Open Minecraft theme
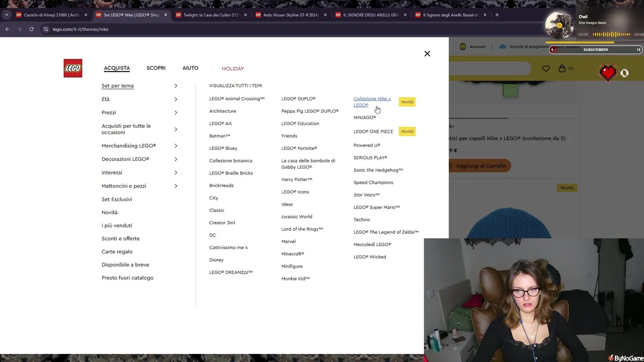Viewport: 644px width, 362px height. click(x=292, y=254)
